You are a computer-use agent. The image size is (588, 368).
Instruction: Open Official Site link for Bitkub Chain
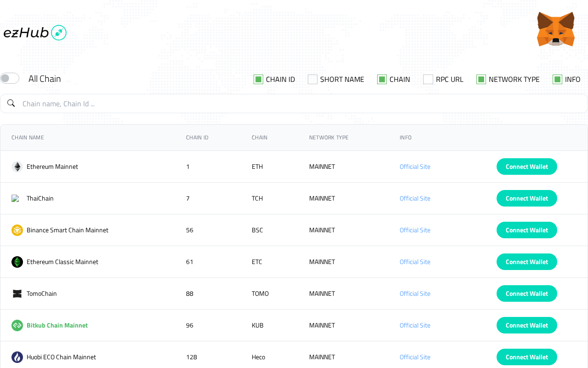[415, 325]
